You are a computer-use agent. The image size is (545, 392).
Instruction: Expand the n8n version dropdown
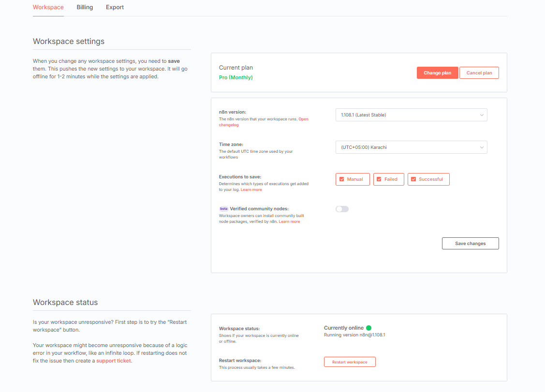click(411, 115)
